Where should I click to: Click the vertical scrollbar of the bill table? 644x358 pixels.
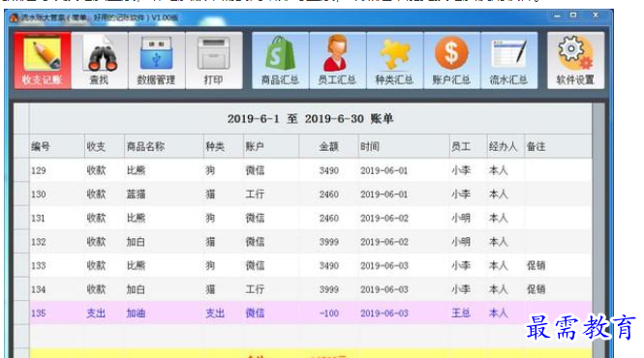pyautogui.click(x=598, y=230)
